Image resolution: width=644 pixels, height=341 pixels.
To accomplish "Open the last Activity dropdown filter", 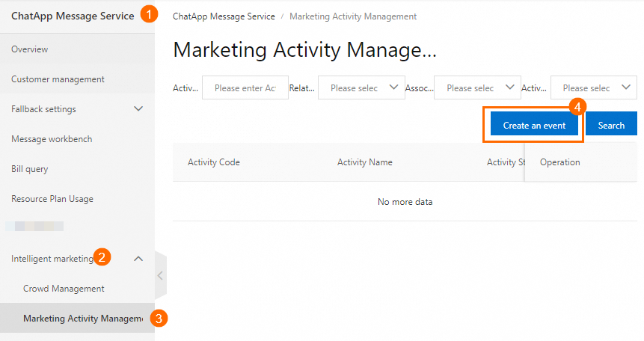I will click(594, 88).
